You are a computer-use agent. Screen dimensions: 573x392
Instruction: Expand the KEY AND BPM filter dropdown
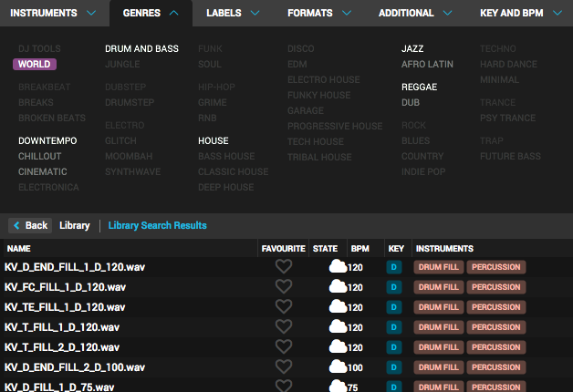tap(521, 13)
